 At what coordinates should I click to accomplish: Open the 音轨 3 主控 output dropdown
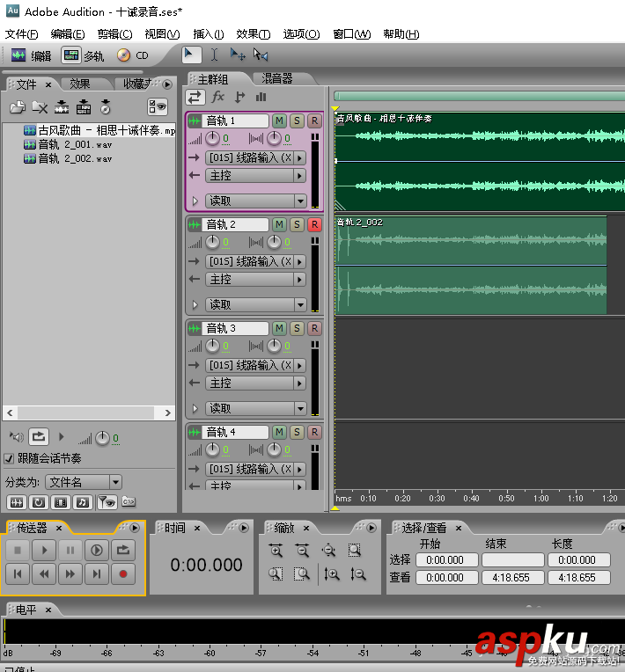255,383
